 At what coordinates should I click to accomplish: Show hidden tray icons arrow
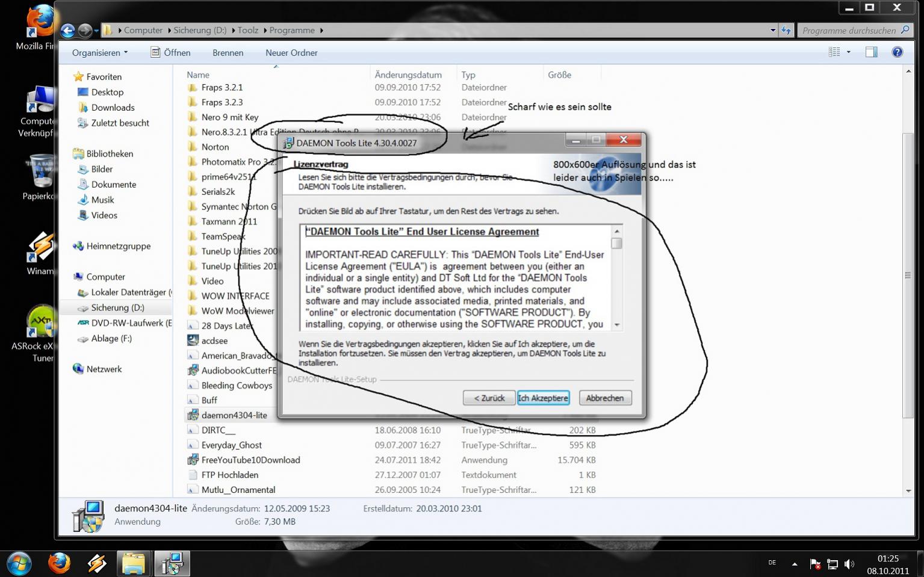[x=795, y=564]
